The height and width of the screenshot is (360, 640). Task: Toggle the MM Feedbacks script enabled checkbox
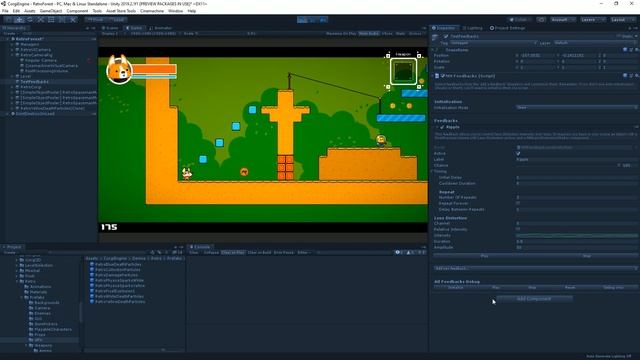click(442, 76)
